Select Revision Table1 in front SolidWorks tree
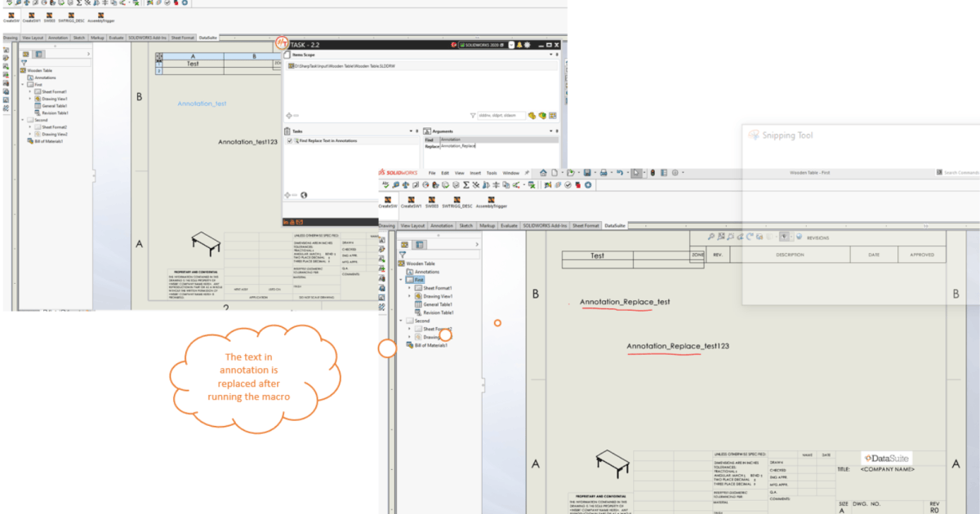Image resolution: width=980 pixels, height=514 pixels. tap(439, 312)
